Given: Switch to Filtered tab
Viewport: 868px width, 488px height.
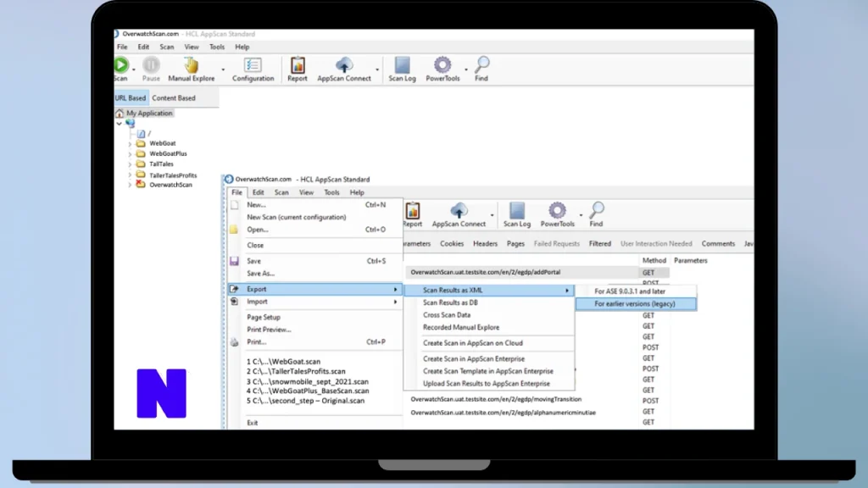Looking at the screenshot, I should click(599, 243).
